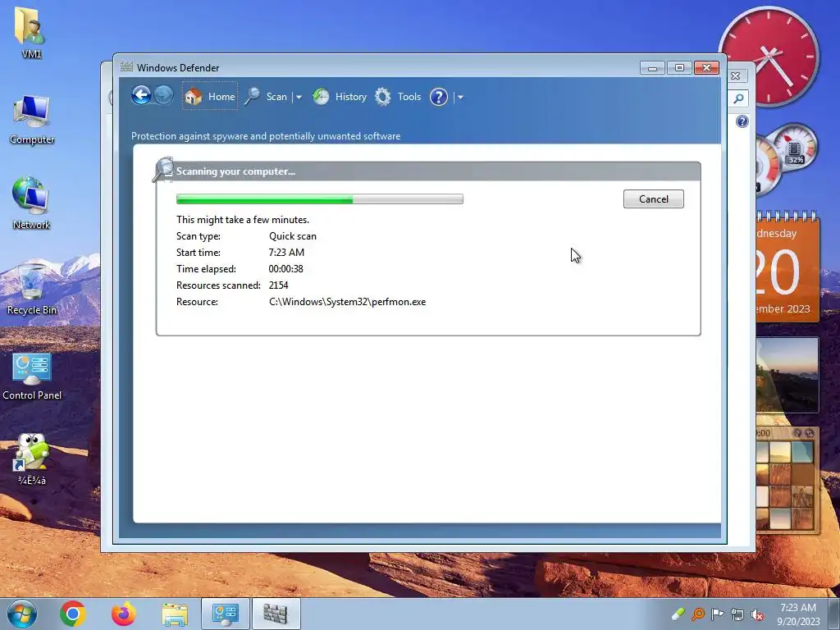
Task: Select the Network desktop icon
Action: (x=31, y=203)
